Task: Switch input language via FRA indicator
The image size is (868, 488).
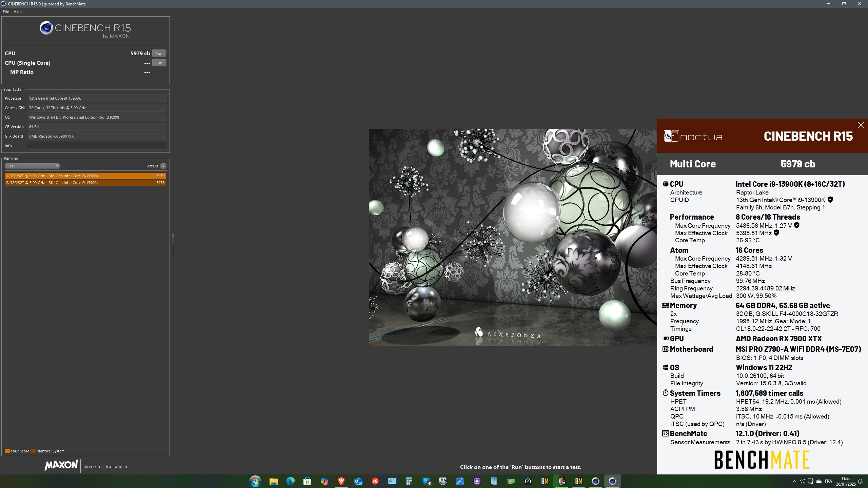Action: coord(828,481)
